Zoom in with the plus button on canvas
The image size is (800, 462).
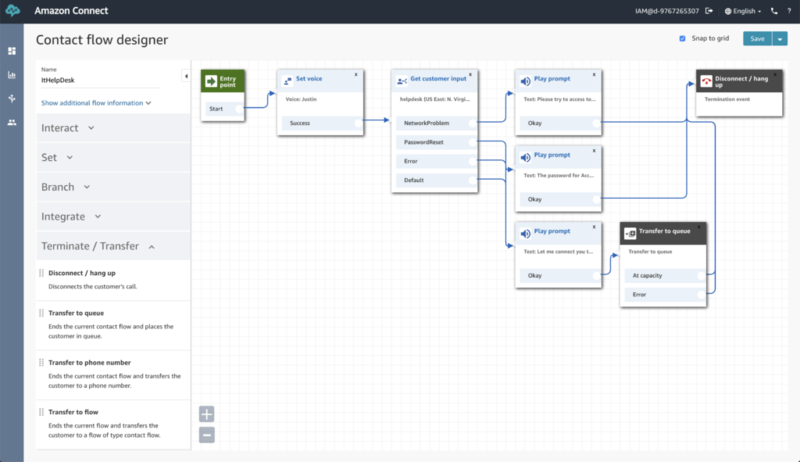pyautogui.click(x=207, y=414)
